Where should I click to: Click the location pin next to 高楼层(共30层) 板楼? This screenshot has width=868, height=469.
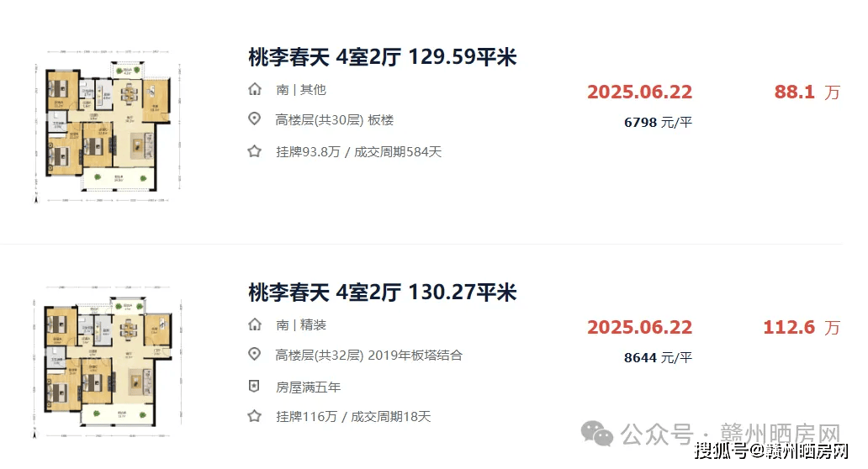254,119
